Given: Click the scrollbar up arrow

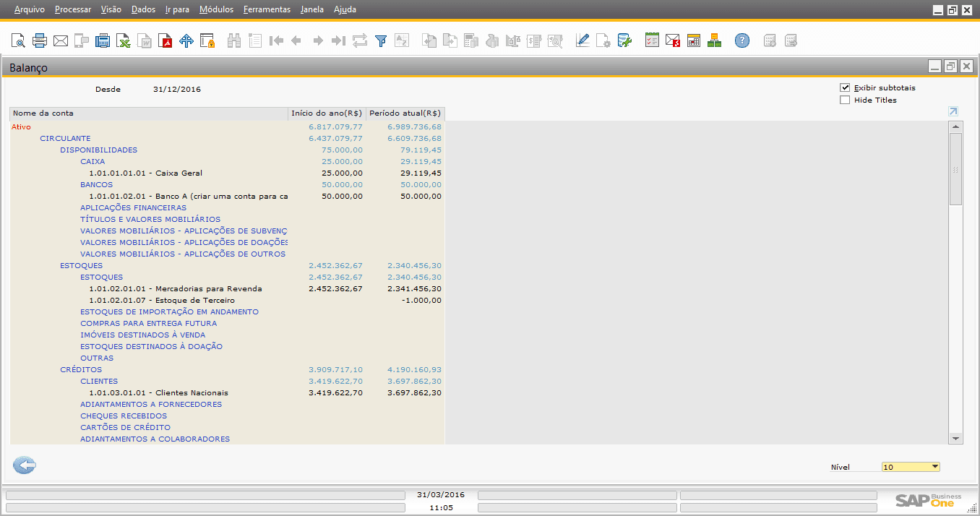Looking at the screenshot, I should pyautogui.click(x=956, y=127).
